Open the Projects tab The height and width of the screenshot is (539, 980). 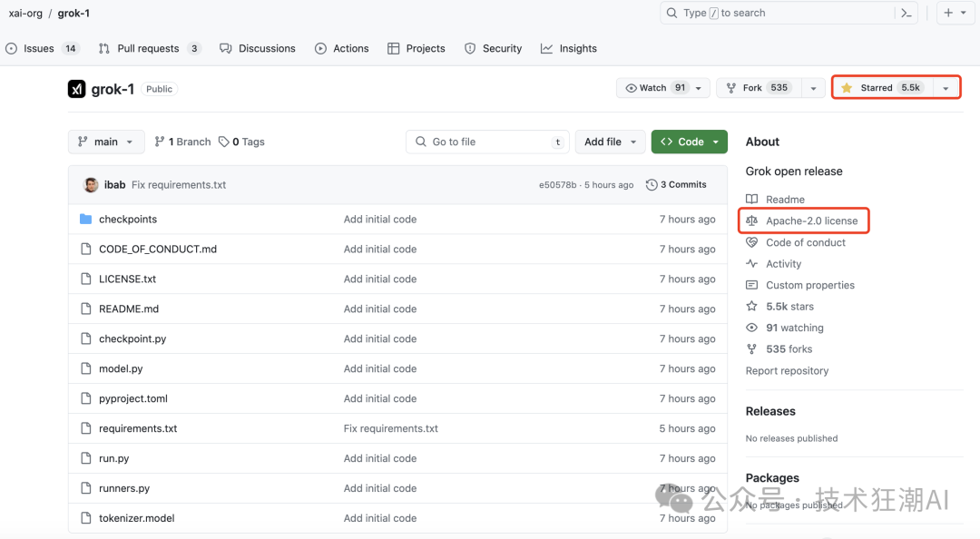416,48
